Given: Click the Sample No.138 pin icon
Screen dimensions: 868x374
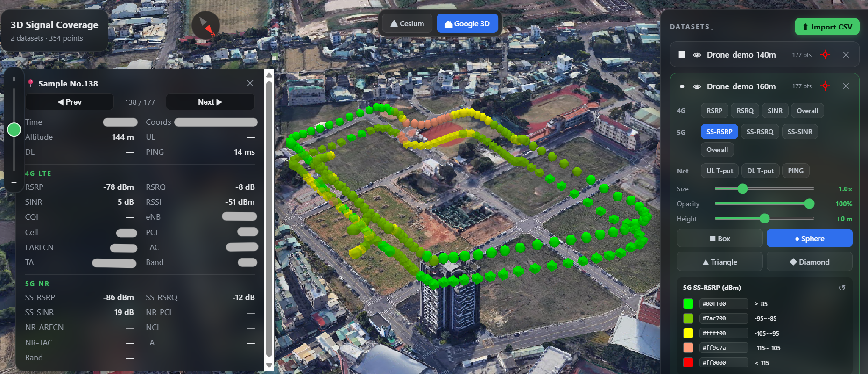Looking at the screenshot, I should pyautogui.click(x=30, y=83).
